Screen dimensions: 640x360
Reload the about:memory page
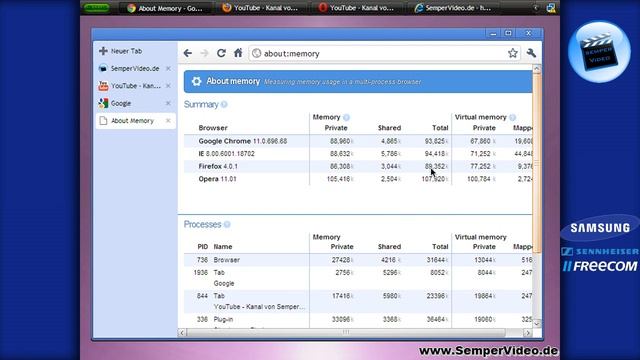pyautogui.click(x=221, y=53)
